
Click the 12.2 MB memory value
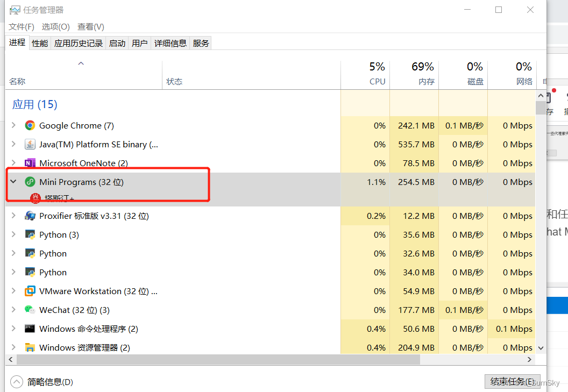click(419, 216)
